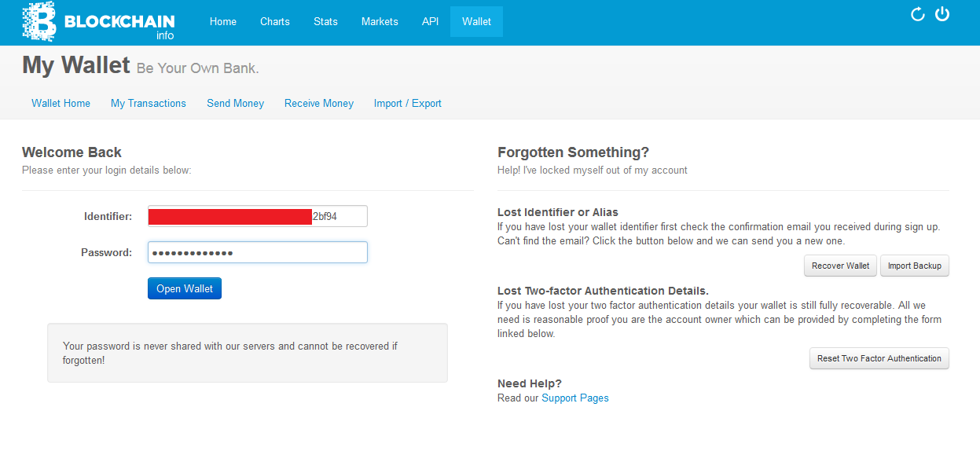The width and height of the screenshot is (980, 451).
Task: Open the Stats section
Action: tap(325, 21)
